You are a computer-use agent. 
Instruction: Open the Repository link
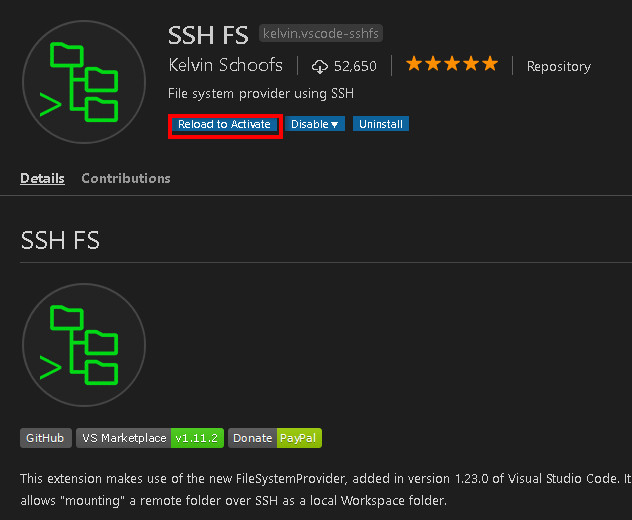[558, 66]
